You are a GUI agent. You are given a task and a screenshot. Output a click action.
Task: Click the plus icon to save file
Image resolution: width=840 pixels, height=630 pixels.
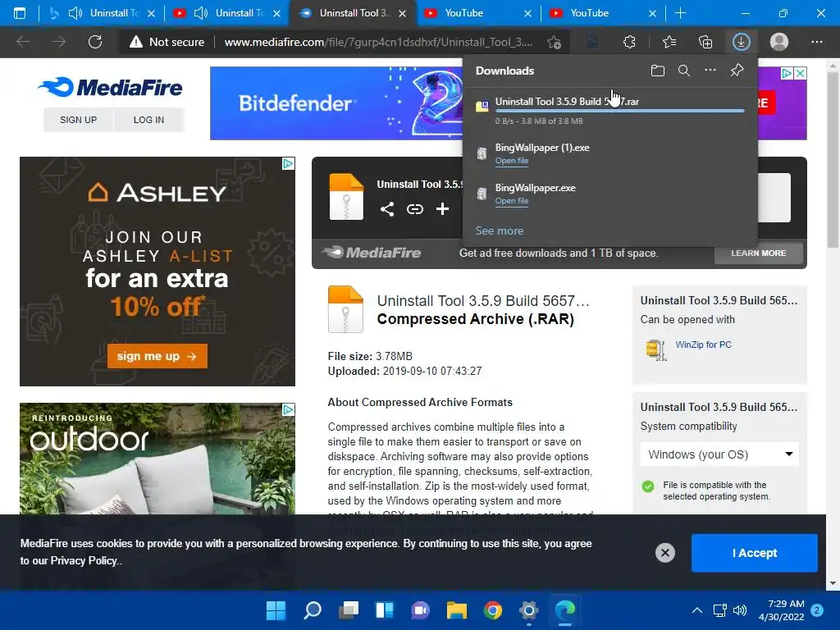(442, 209)
